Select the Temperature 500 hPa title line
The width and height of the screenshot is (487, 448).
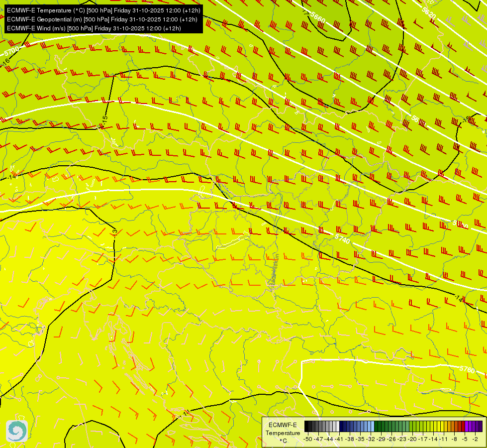(103, 10)
